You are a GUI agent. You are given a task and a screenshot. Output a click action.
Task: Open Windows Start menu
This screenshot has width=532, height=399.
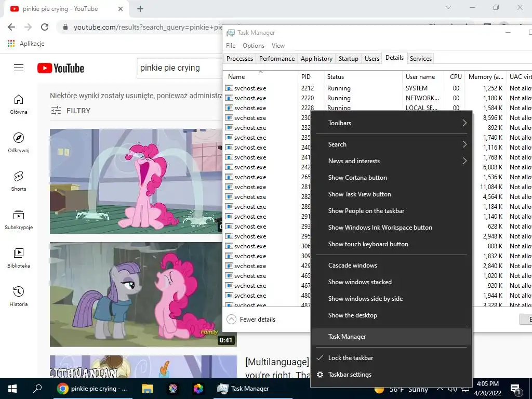pos(12,389)
